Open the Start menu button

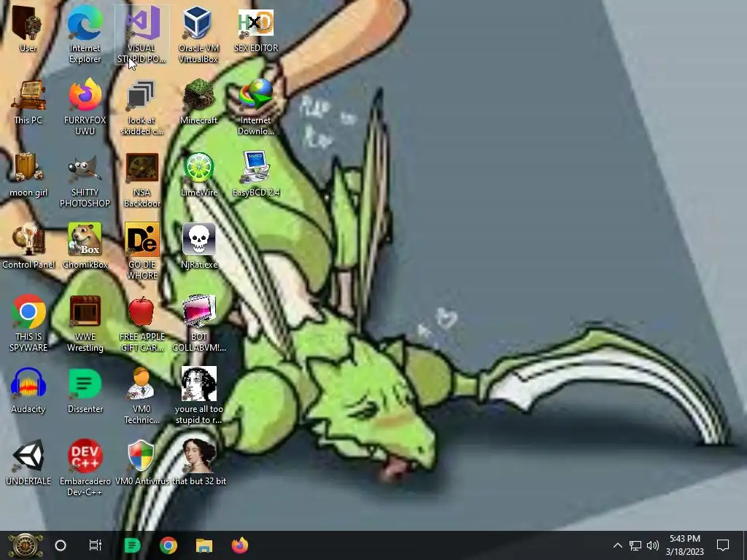coord(26,545)
